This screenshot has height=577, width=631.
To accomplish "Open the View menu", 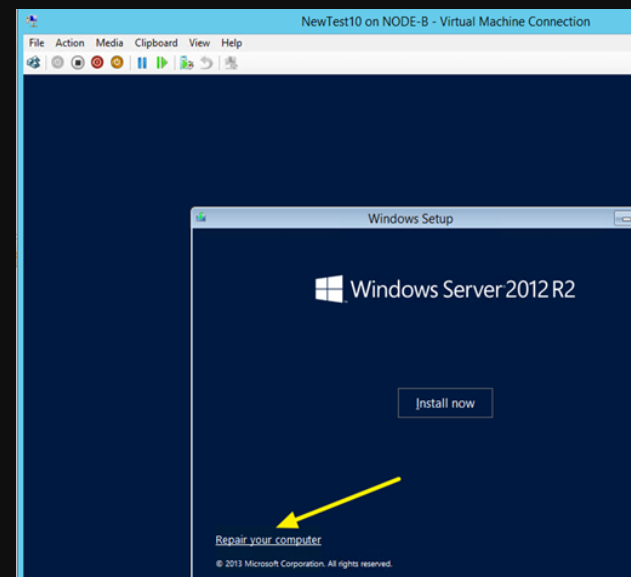I will point(200,43).
